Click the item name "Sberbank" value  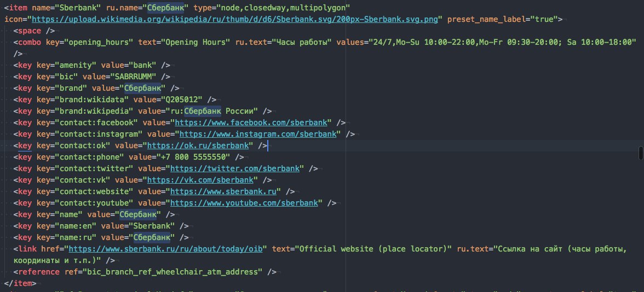point(78,8)
